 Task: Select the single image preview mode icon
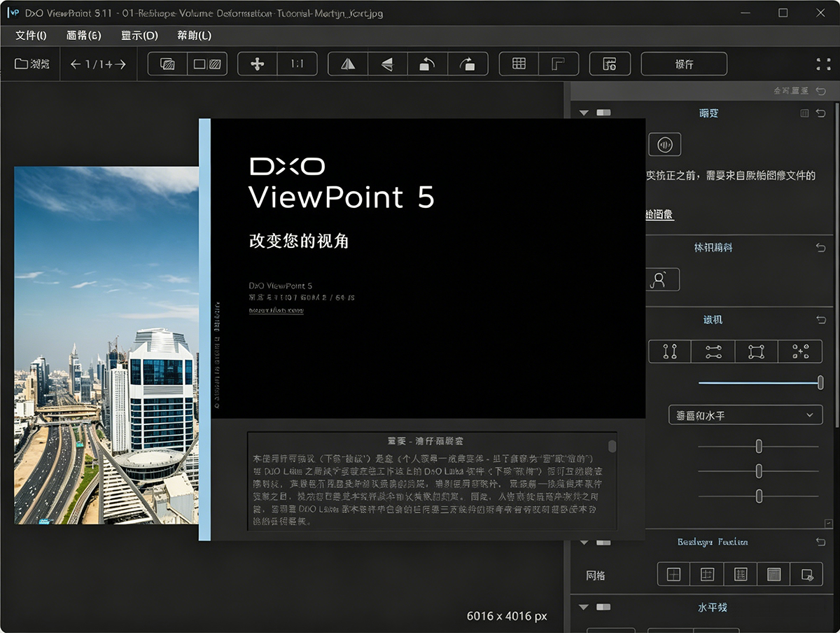coord(167,64)
